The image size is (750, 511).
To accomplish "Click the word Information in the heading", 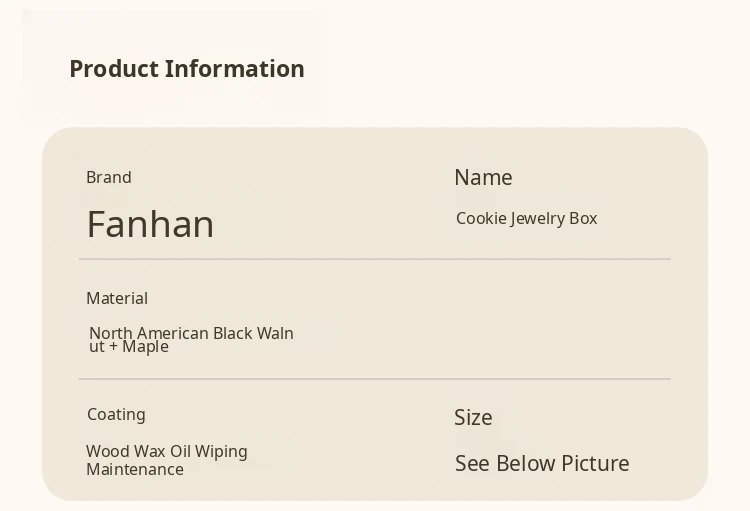I will pos(235,69).
